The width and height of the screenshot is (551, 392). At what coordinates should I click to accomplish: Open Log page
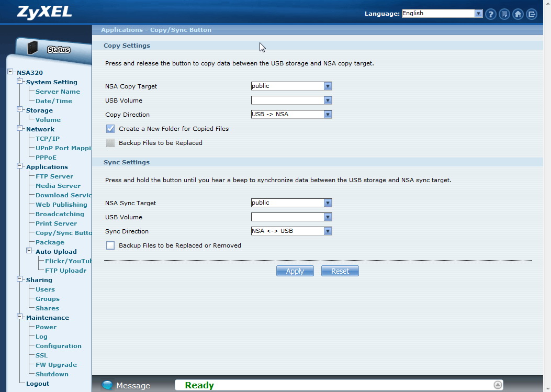pyautogui.click(x=41, y=337)
